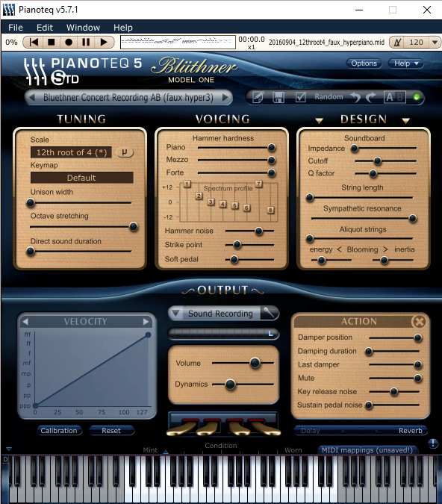This screenshot has width=442, height=504.
Task: Adjust the Sympathetic resonance slider
Action: pos(413,219)
